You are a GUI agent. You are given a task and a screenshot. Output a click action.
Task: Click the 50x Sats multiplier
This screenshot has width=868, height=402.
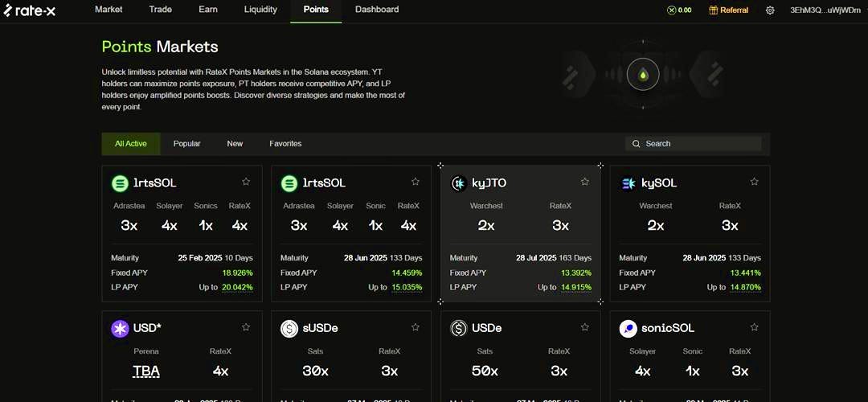click(x=485, y=371)
